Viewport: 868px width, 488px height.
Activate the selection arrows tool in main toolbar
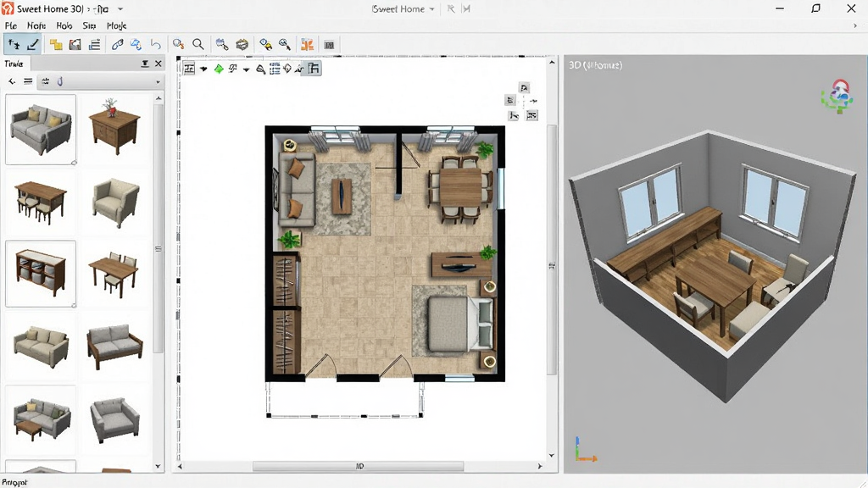click(14, 45)
